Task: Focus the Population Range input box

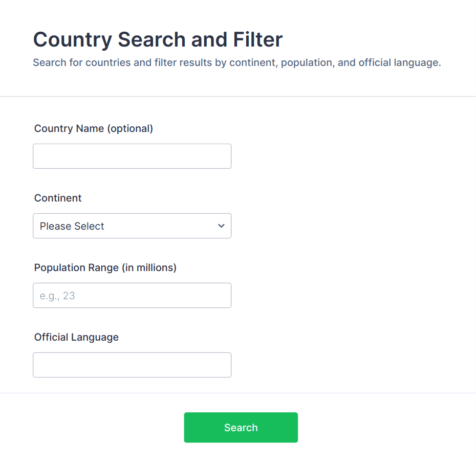Action: coord(132,295)
